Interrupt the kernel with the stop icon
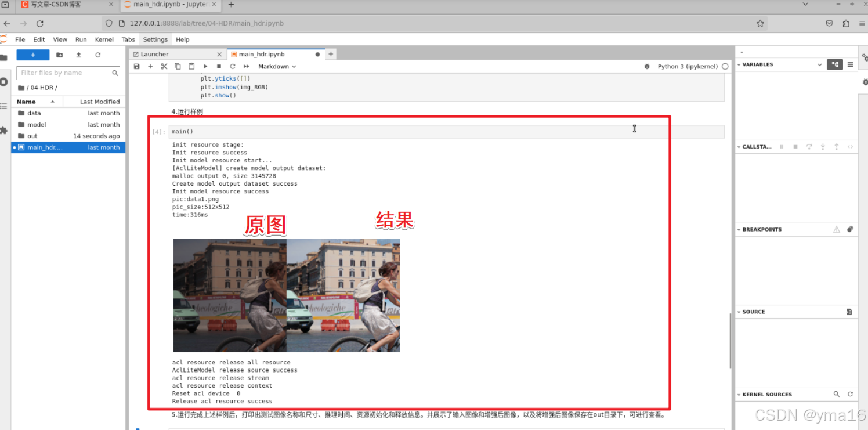Screen dimensions: 868x430 click(x=219, y=67)
